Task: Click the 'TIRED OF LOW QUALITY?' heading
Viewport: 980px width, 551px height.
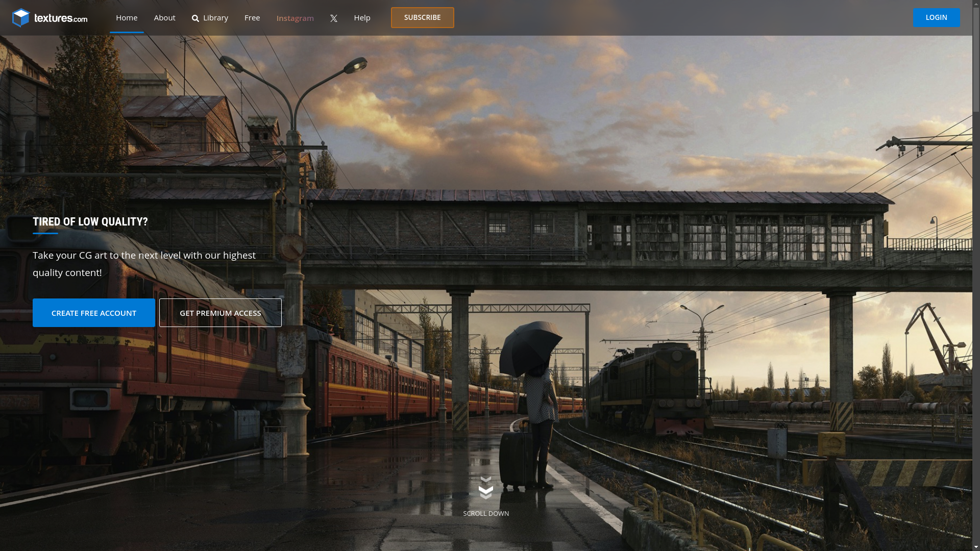Action: pos(90,222)
